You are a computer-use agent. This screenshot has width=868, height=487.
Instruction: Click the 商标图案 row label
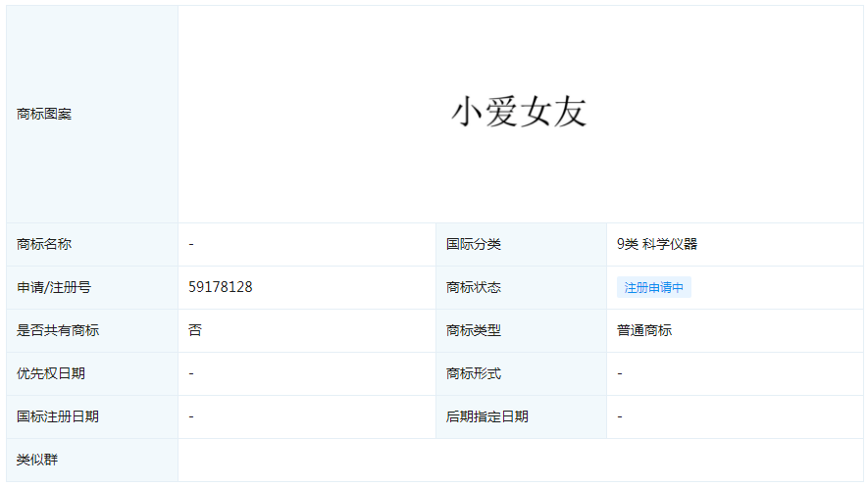tap(44, 114)
